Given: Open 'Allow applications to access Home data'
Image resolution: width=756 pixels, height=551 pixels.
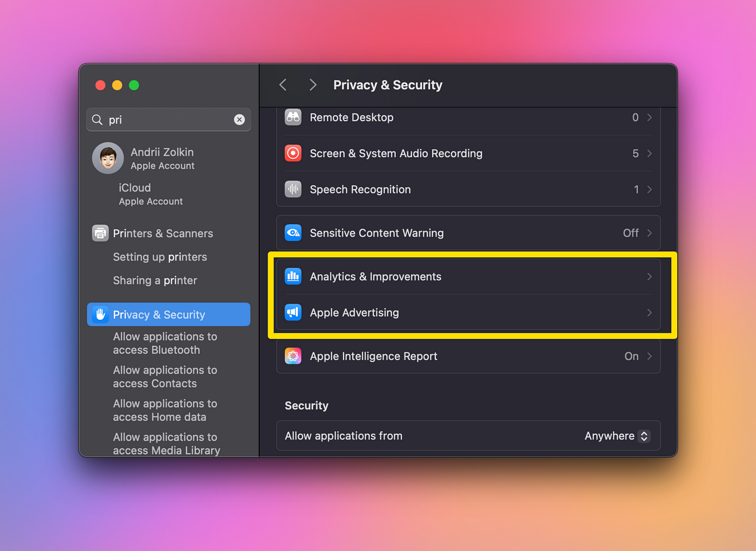Looking at the screenshot, I should click(x=165, y=410).
